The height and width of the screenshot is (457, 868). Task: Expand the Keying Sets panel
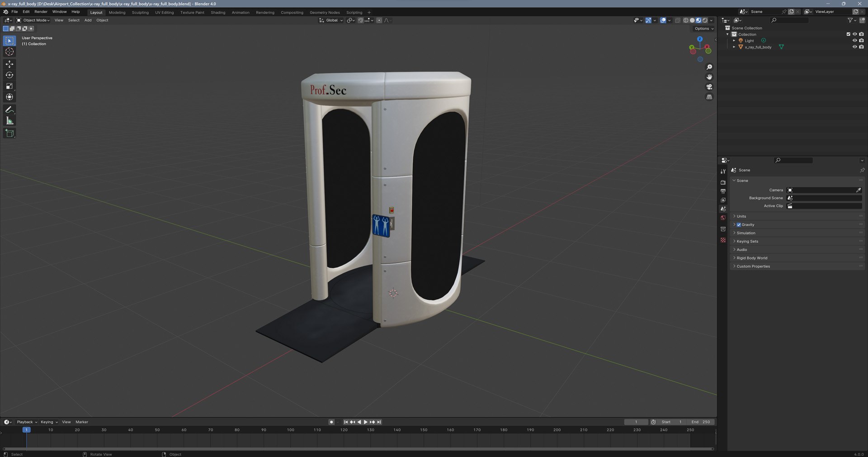[x=798, y=241]
